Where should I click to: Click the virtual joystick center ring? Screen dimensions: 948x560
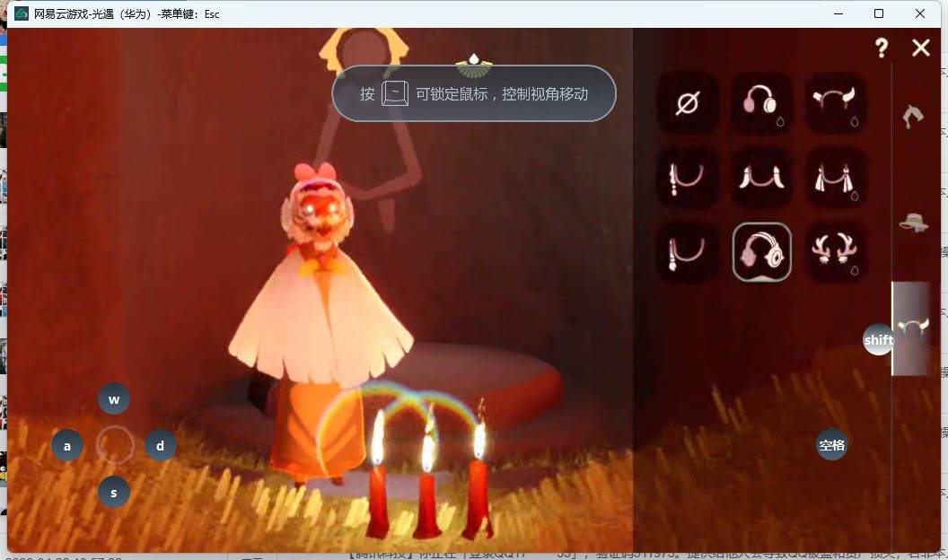tap(114, 445)
